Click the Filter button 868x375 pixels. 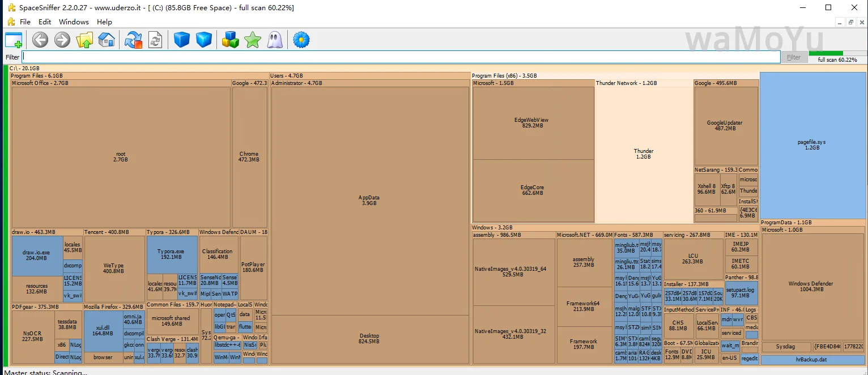point(794,57)
